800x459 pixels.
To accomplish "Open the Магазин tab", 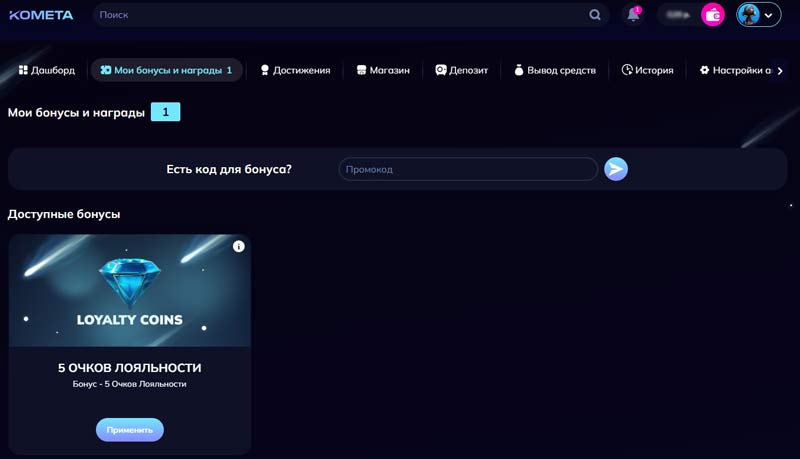I will pyautogui.click(x=383, y=70).
